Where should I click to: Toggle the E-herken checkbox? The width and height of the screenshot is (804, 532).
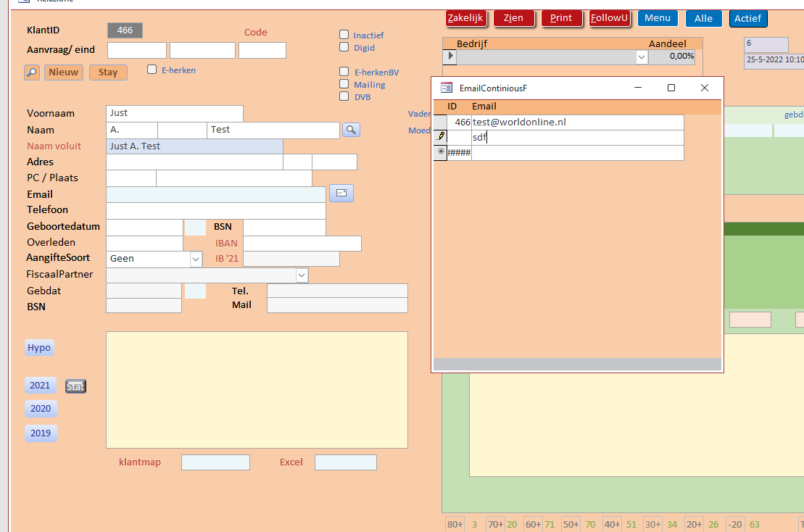(152, 69)
